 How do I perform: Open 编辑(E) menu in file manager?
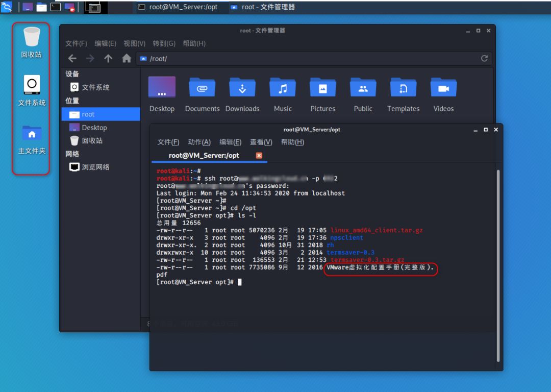coord(106,43)
